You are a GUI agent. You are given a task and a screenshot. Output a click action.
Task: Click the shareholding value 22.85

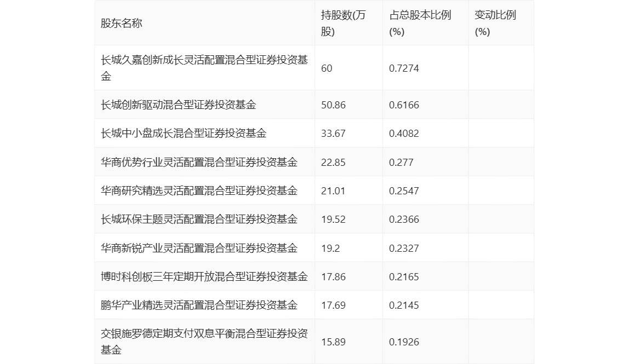coord(333,163)
